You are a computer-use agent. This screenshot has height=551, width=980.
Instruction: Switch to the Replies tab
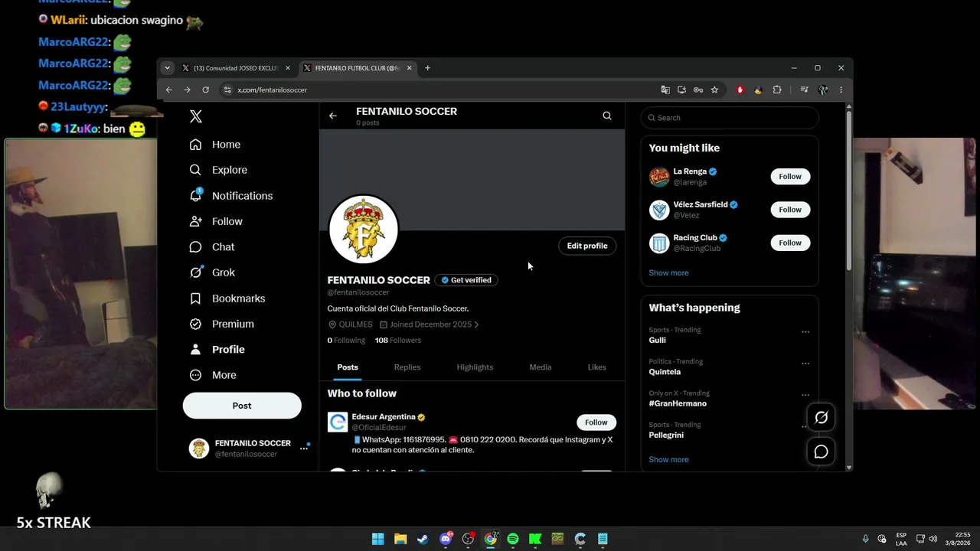click(407, 367)
